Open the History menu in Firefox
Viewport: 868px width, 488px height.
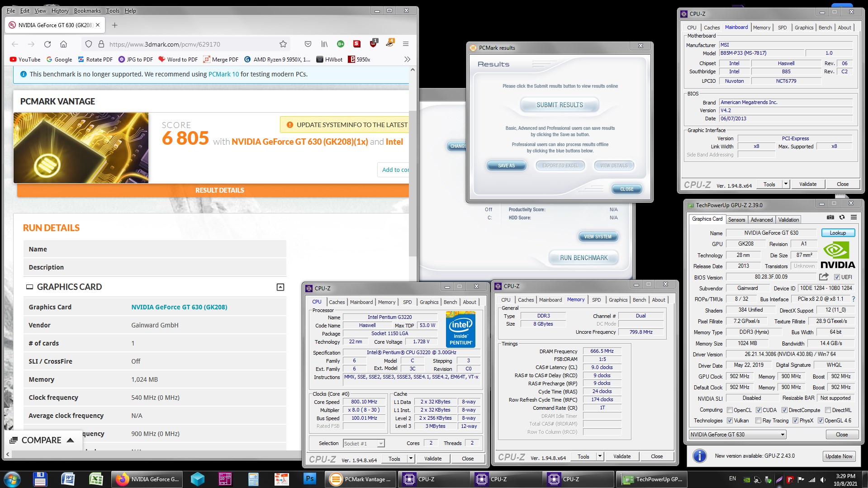(60, 11)
